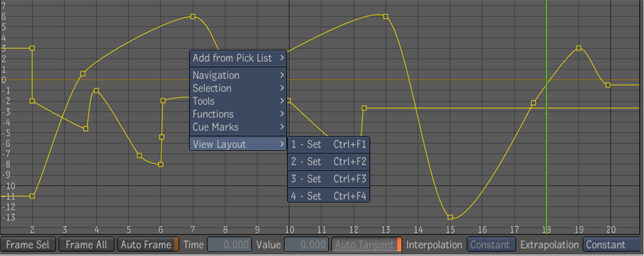The image size is (644, 256).
Task: Toggle the Auto Frame option
Action: pyautogui.click(x=148, y=245)
